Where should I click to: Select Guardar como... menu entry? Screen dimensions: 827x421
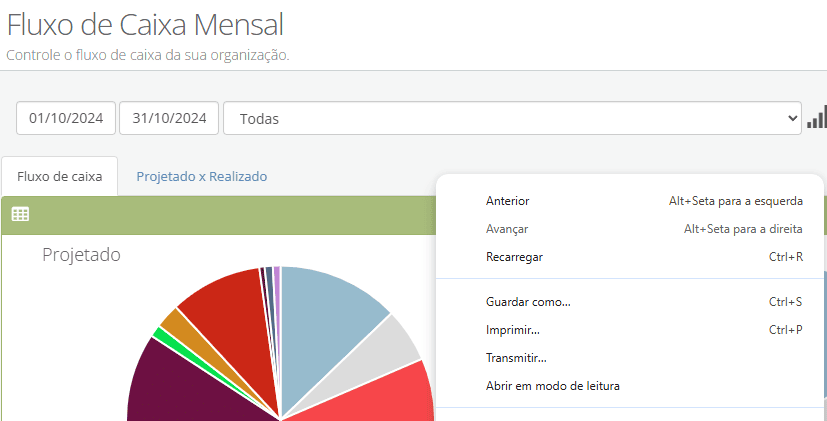tap(630, 302)
